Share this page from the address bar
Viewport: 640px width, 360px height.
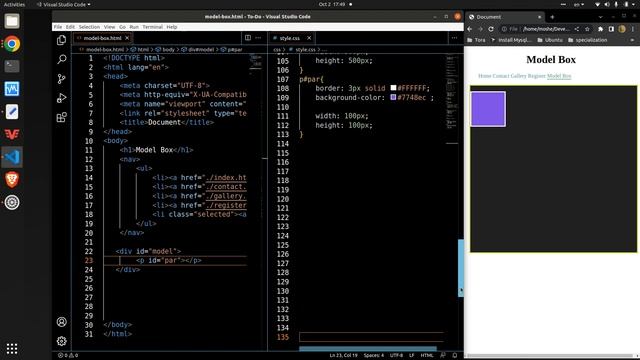click(577, 29)
